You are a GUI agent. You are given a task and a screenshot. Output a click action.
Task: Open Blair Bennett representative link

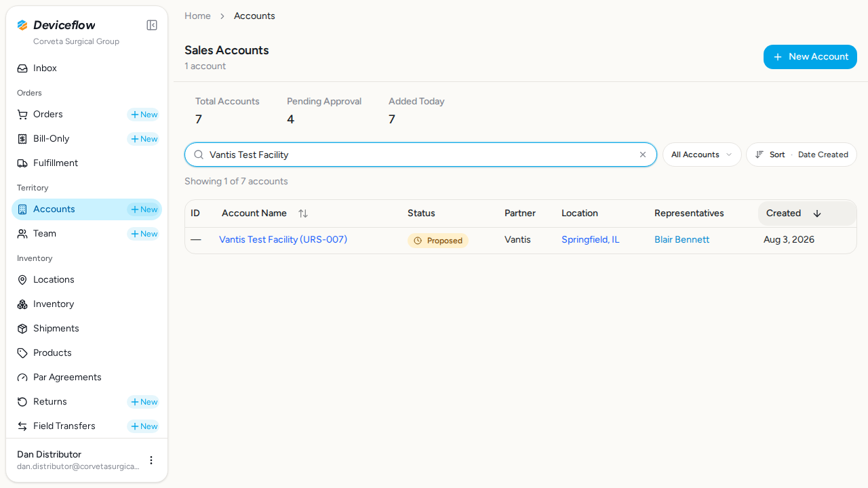(x=682, y=239)
